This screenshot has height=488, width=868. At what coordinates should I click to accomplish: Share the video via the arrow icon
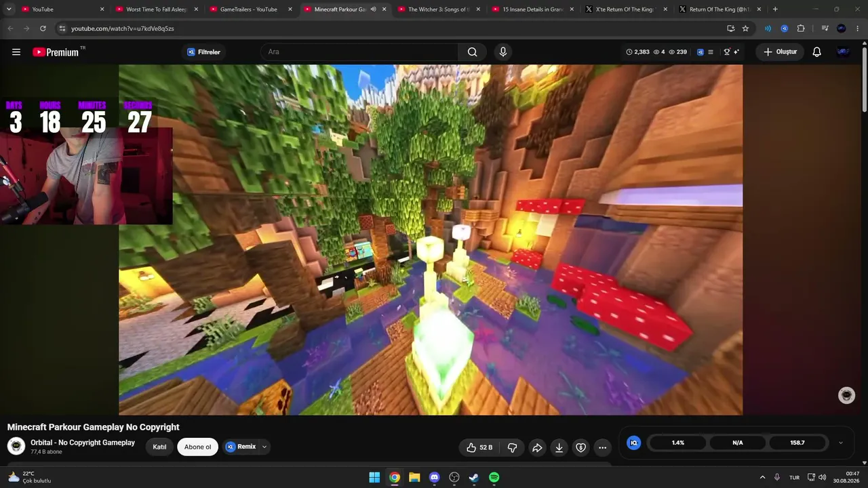click(x=537, y=447)
